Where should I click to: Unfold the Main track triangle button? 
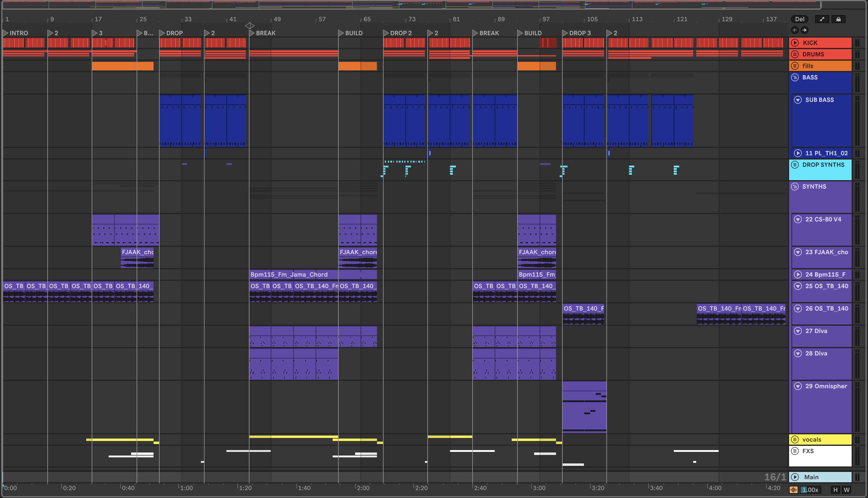coord(795,477)
